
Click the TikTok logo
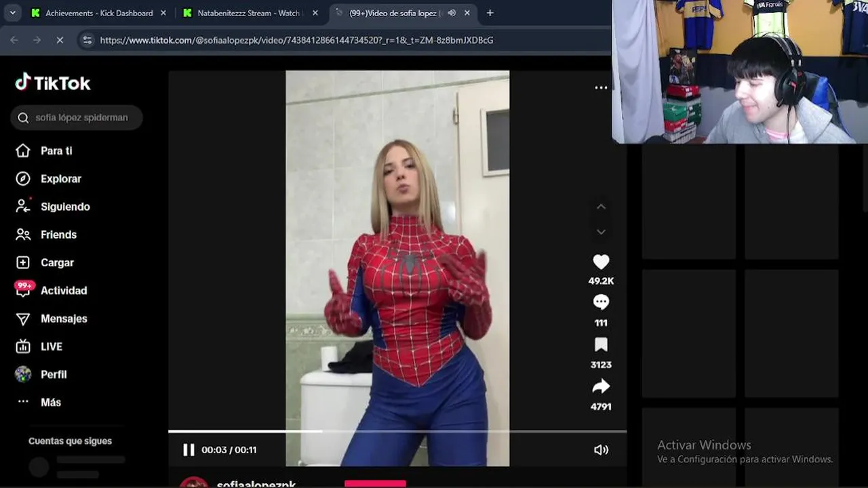coord(53,83)
